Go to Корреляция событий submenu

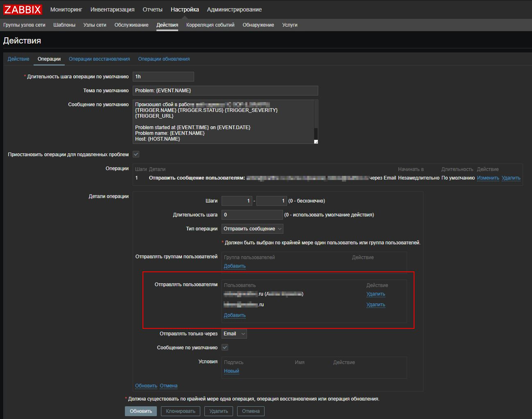pos(210,25)
